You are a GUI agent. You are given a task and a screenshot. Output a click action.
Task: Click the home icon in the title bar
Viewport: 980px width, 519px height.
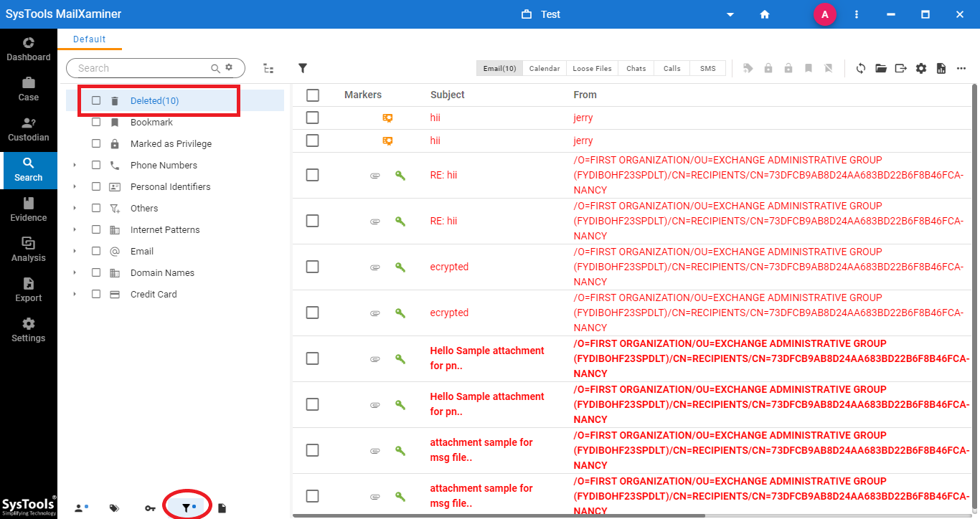point(765,14)
